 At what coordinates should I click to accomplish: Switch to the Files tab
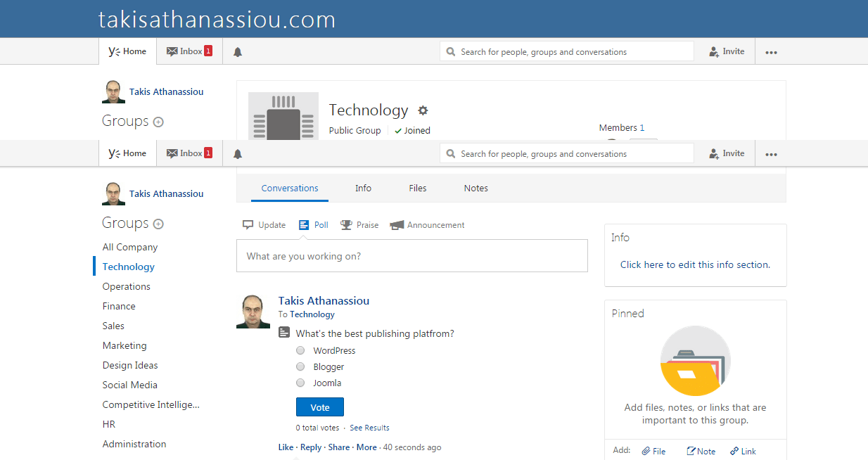418,189
